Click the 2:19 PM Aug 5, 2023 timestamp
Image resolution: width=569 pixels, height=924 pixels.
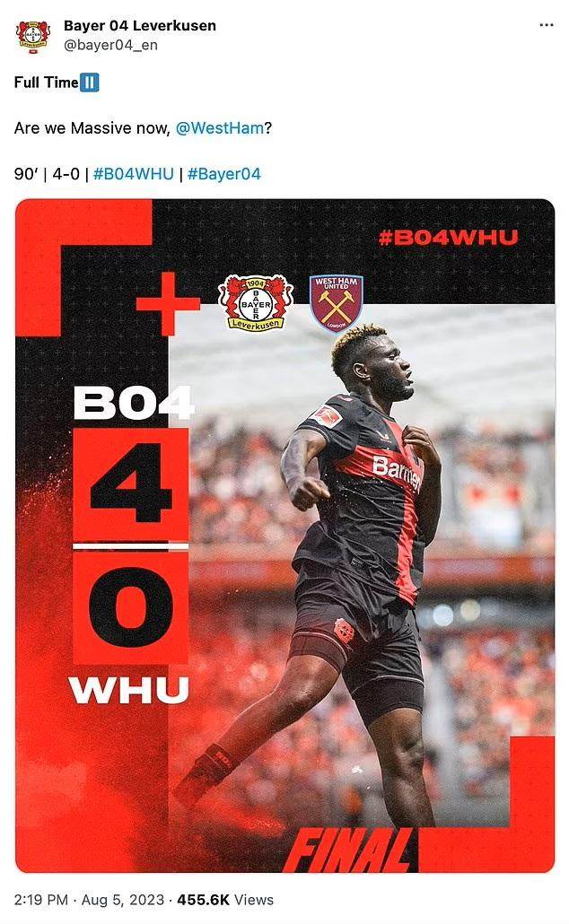(x=89, y=900)
